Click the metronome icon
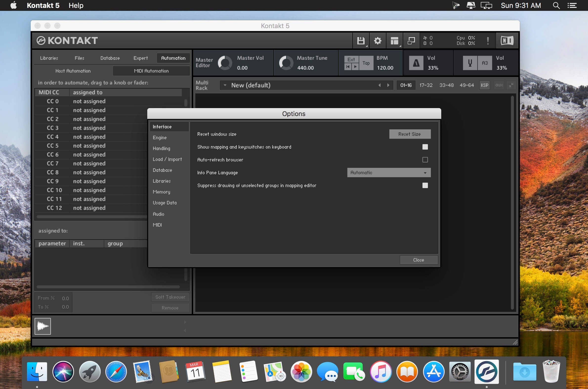The width and height of the screenshot is (588, 389). pyautogui.click(x=416, y=63)
